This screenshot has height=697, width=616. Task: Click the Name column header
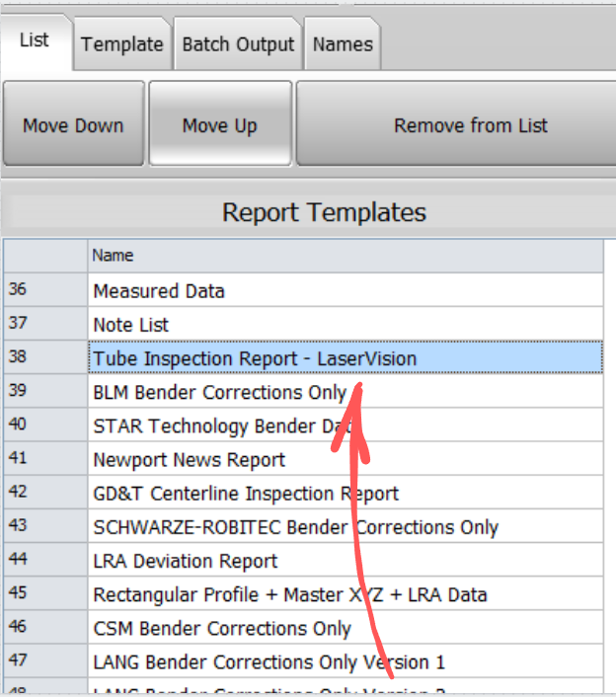pyautogui.click(x=345, y=256)
